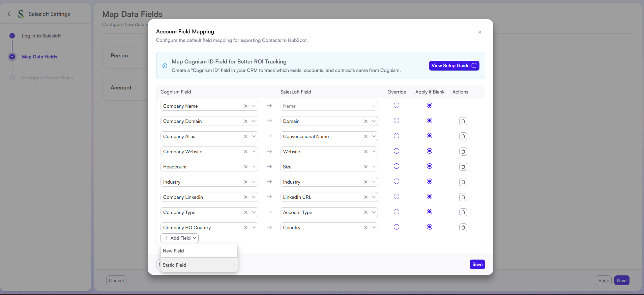Close the Account Field Mapping dialog
This screenshot has width=644, height=295.
coord(479,32)
